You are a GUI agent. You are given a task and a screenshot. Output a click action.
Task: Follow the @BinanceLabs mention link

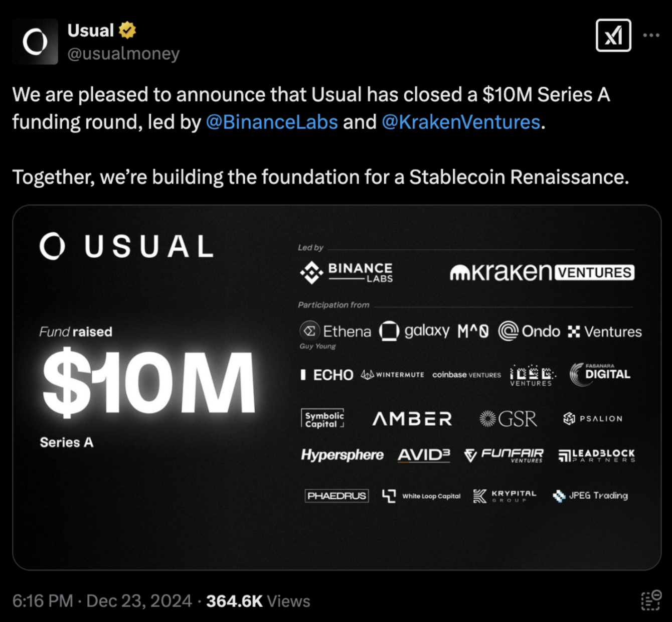click(x=272, y=122)
